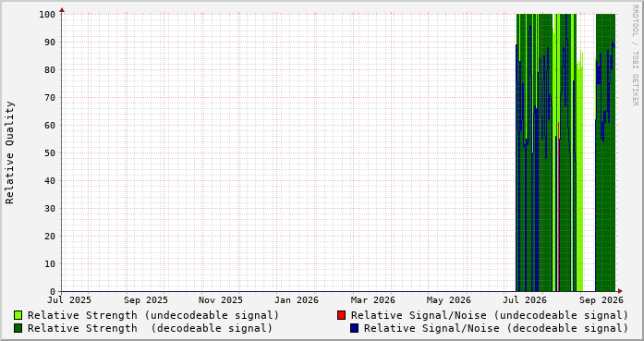The image size is (644, 341).
Task: Click the Sep 2026 x-axis label
Action: pyautogui.click(x=601, y=300)
